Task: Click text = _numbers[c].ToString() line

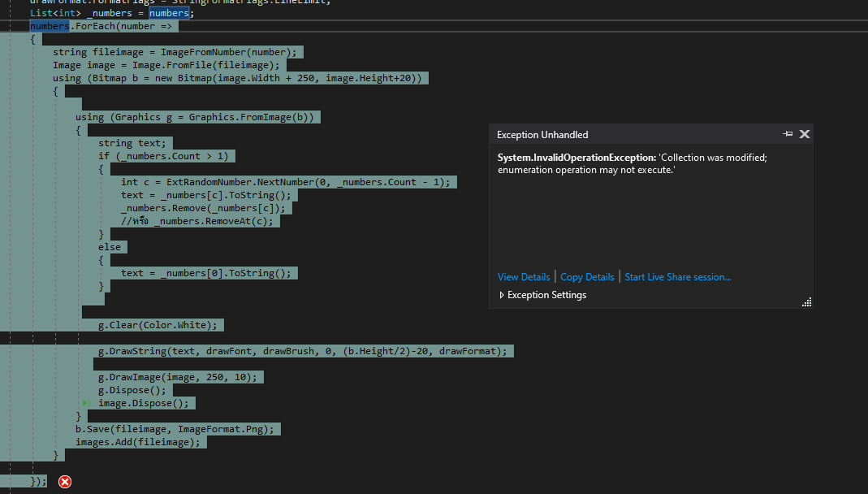Action: [x=206, y=195]
